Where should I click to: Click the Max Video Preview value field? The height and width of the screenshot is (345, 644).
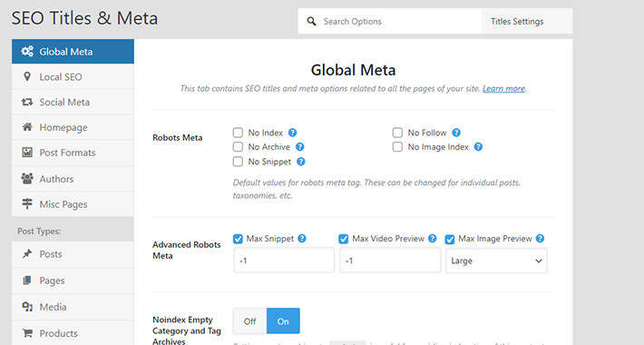click(x=390, y=261)
